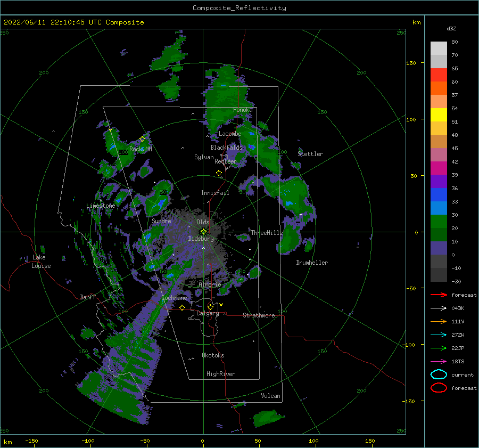Screen dimensions: 479x448
Task: Click the Sundre label
Action: pos(161,221)
